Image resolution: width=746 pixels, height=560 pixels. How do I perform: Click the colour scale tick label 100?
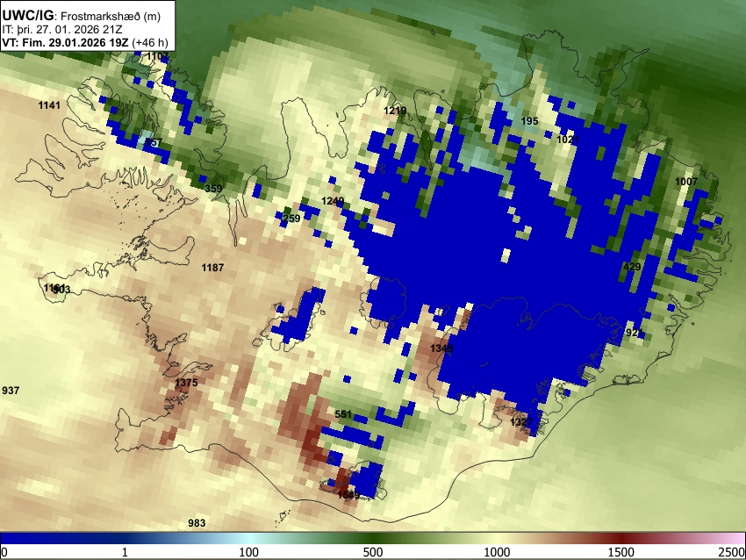pos(248,552)
